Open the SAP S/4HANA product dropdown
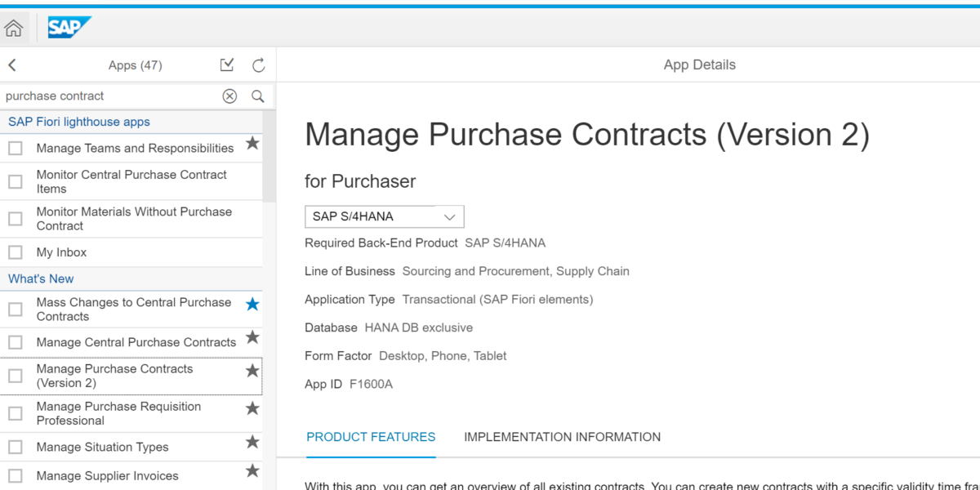The image size is (980, 490). pyautogui.click(x=384, y=216)
